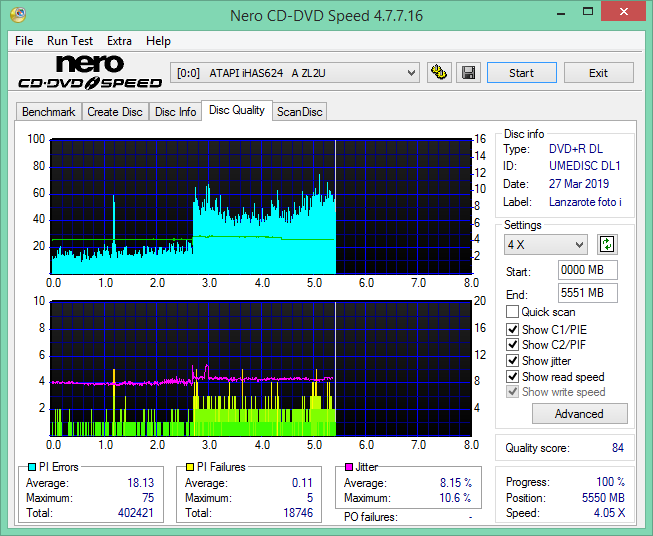Viewport: 653px width, 536px height.
Task: Click the Start field showing 0000 MB
Action: tap(588, 270)
